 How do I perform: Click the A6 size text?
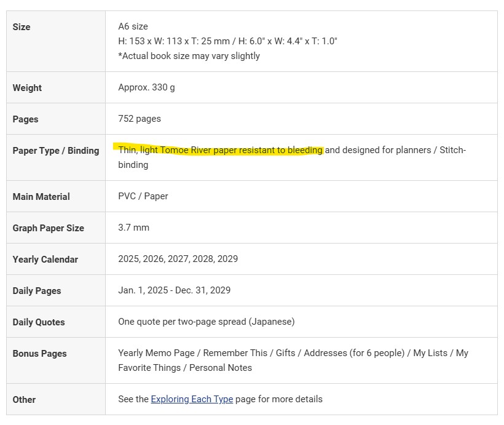(x=133, y=26)
